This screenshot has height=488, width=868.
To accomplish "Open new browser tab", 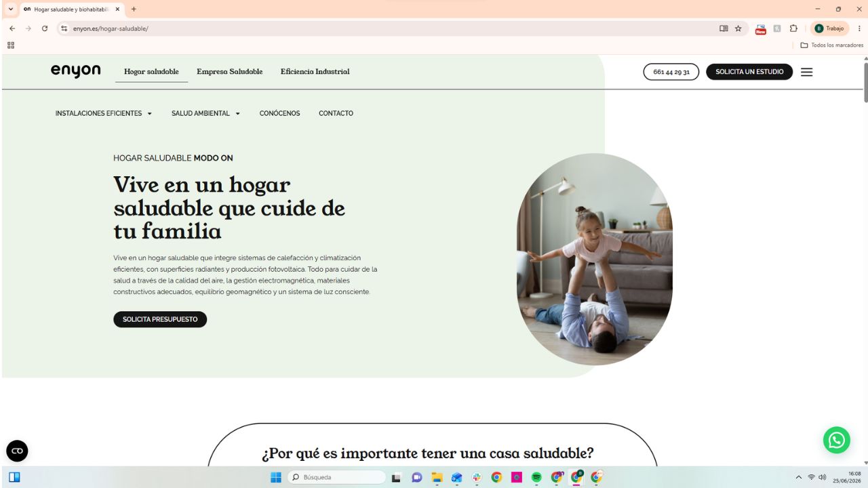I will click(134, 9).
